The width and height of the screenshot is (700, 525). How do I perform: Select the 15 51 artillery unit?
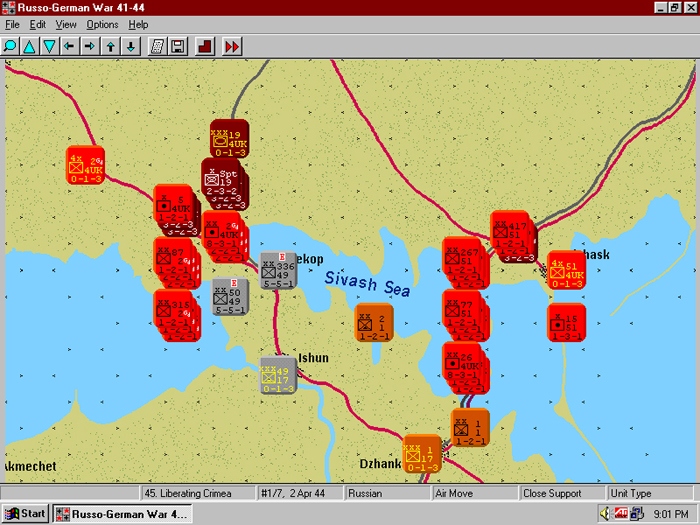[x=567, y=323]
